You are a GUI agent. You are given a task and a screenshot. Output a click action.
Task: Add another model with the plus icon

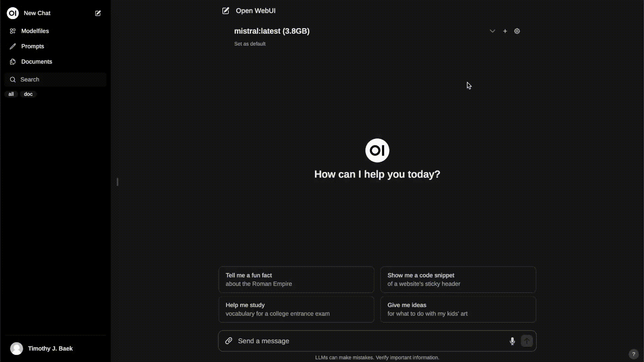(505, 31)
